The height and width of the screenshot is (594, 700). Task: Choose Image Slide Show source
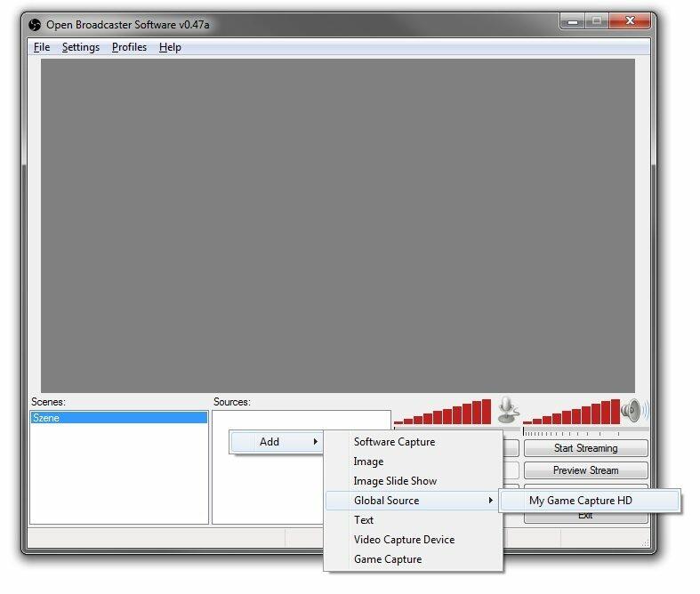click(x=413, y=481)
